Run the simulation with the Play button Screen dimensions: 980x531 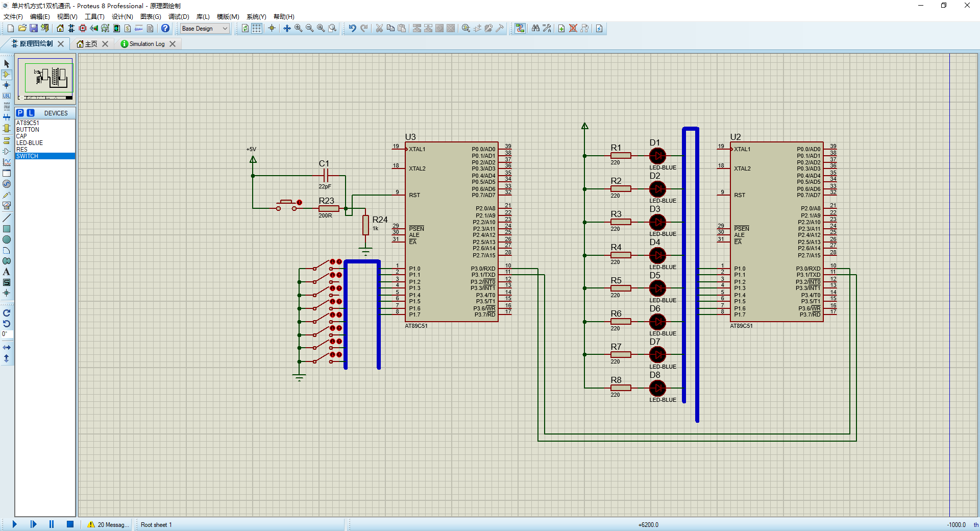14,524
